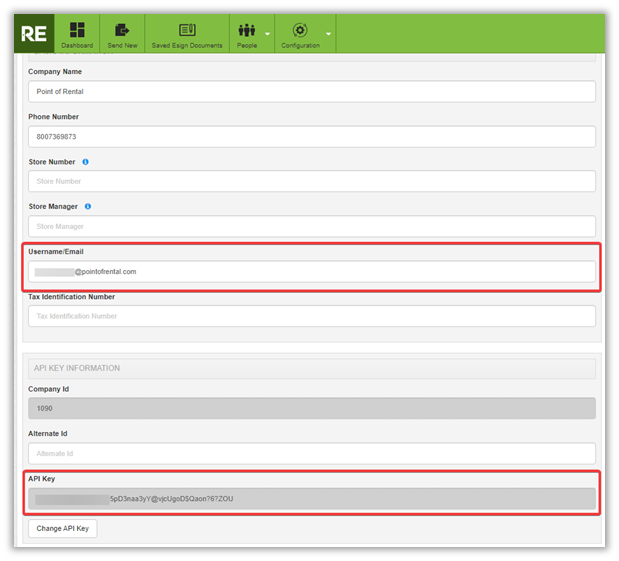Click the Store Manager info icon
Viewport: 619px width, 561px height.
pyautogui.click(x=89, y=207)
